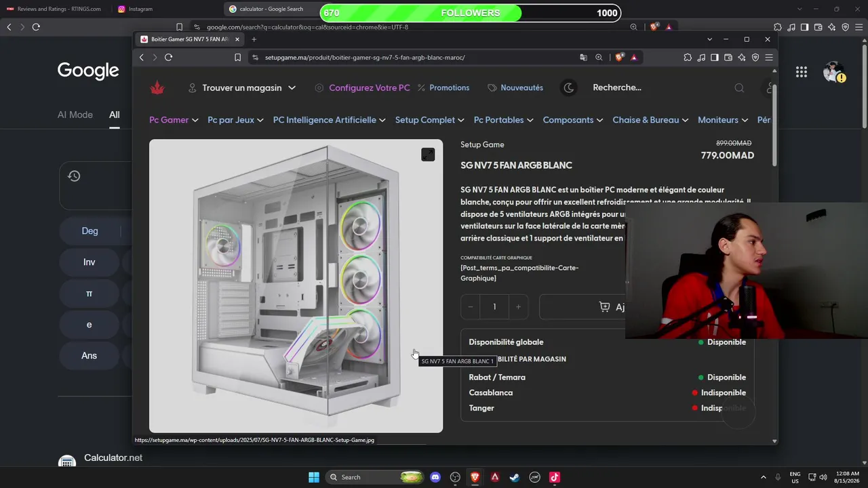
Task: Increase quantity with the plus button
Action: 518,307
